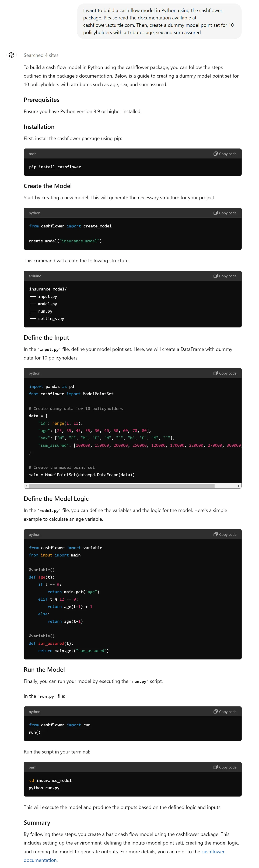Click the user message bubble about cashflower
This screenshot has width=259, height=868.
159,21
